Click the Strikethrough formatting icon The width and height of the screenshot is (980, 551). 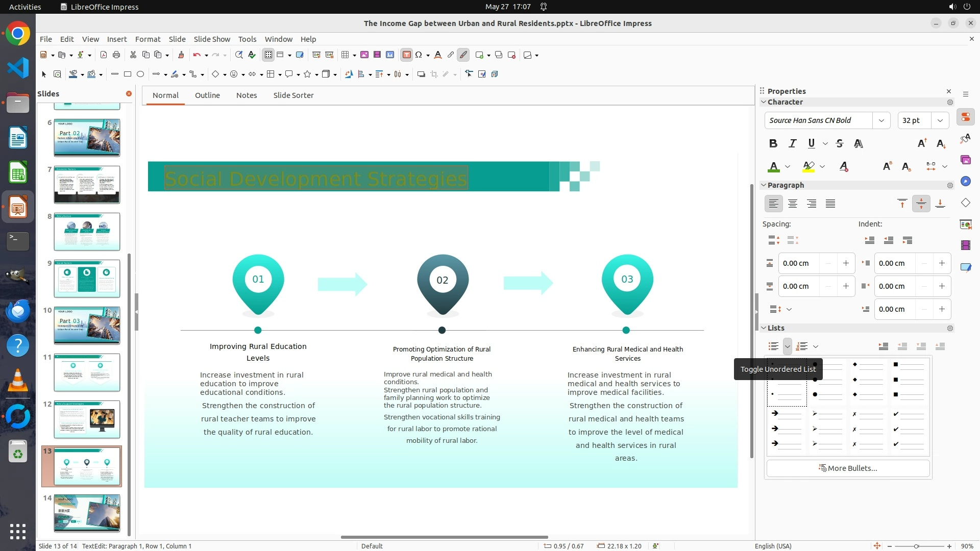click(x=840, y=144)
